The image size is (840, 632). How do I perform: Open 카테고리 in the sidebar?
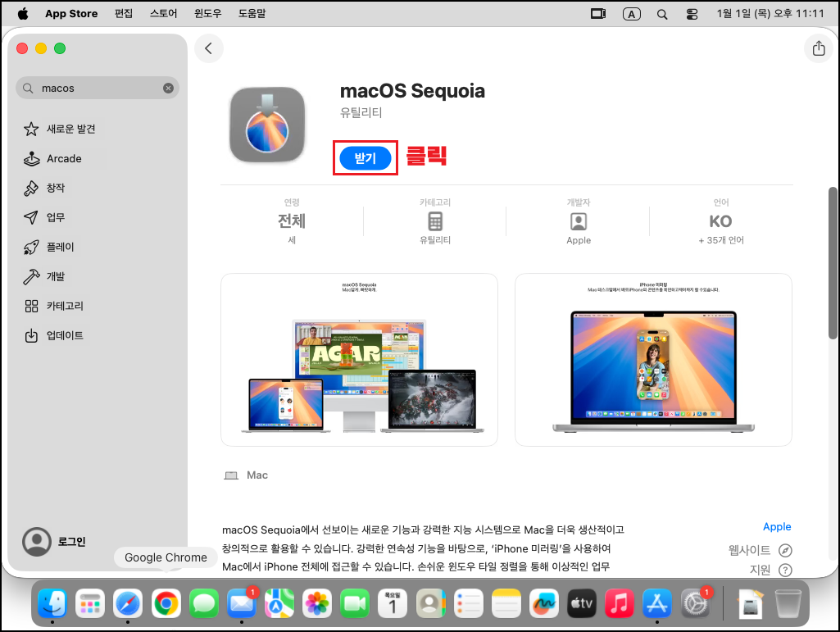[55, 306]
